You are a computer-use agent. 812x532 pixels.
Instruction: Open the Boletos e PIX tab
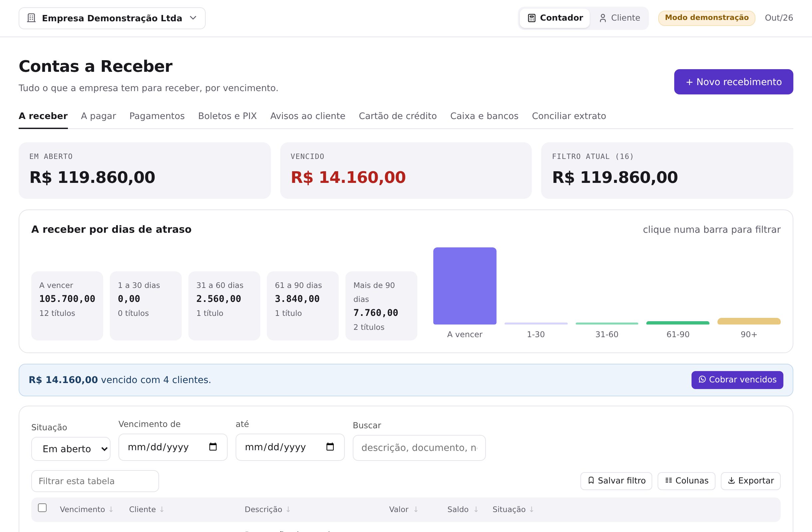coord(228,116)
